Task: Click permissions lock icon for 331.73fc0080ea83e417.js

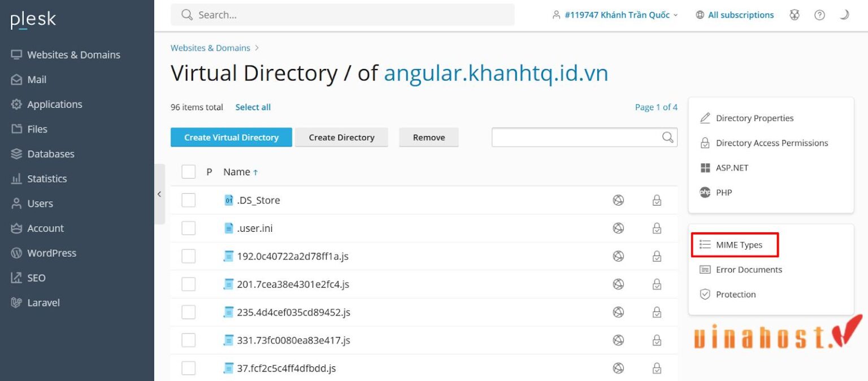Action: click(x=657, y=340)
